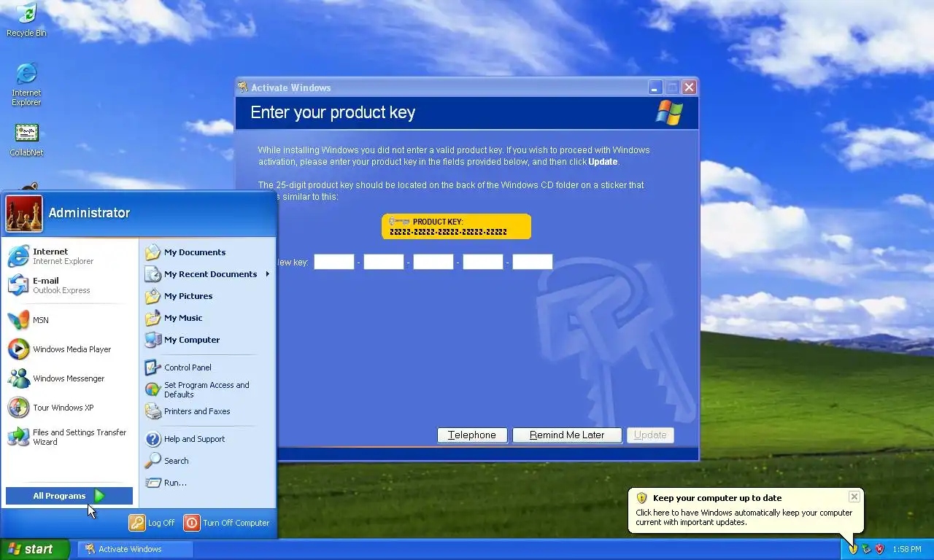Image resolution: width=934 pixels, height=560 pixels.
Task: Open My Music folder
Action: (x=207, y=318)
